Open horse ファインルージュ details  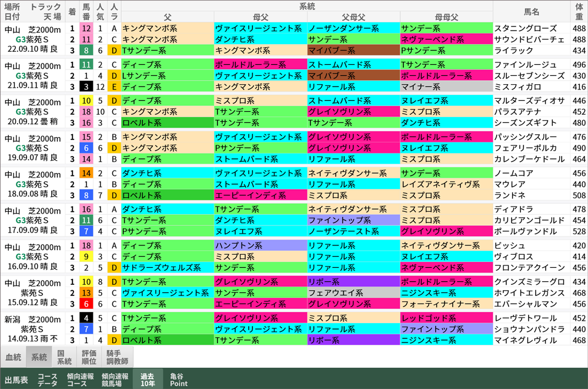[x=525, y=64]
